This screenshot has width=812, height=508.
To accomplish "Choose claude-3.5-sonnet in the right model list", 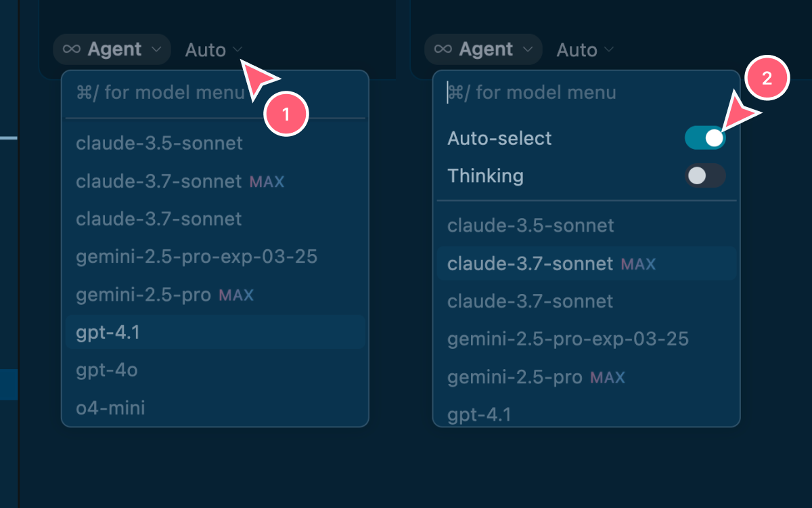I will pyautogui.click(x=587, y=226).
